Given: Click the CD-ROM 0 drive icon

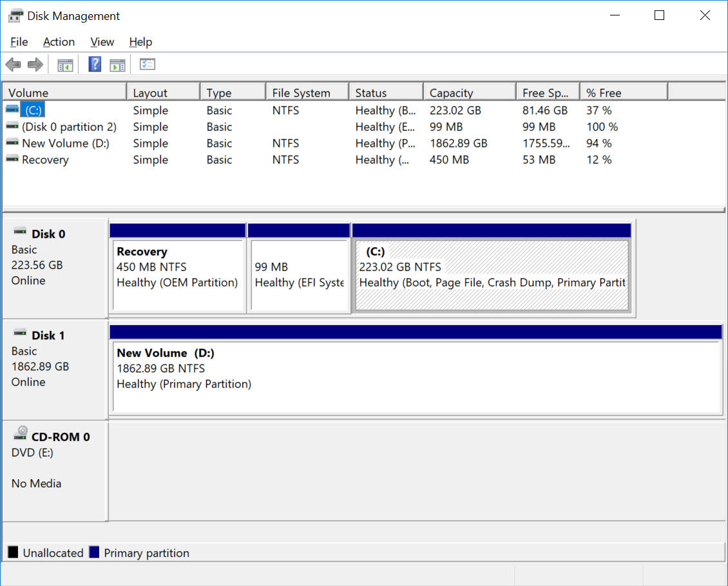Looking at the screenshot, I should point(20,432).
